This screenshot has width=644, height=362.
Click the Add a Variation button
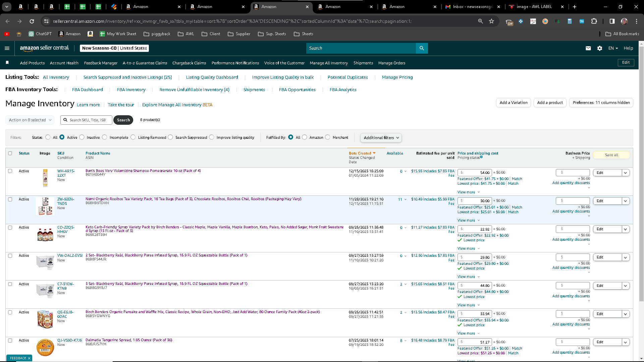coord(514,103)
